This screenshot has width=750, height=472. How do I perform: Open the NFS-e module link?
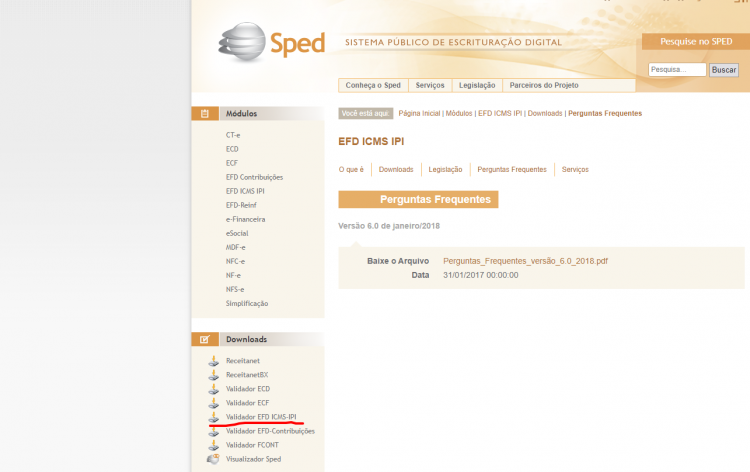[x=235, y=289]
